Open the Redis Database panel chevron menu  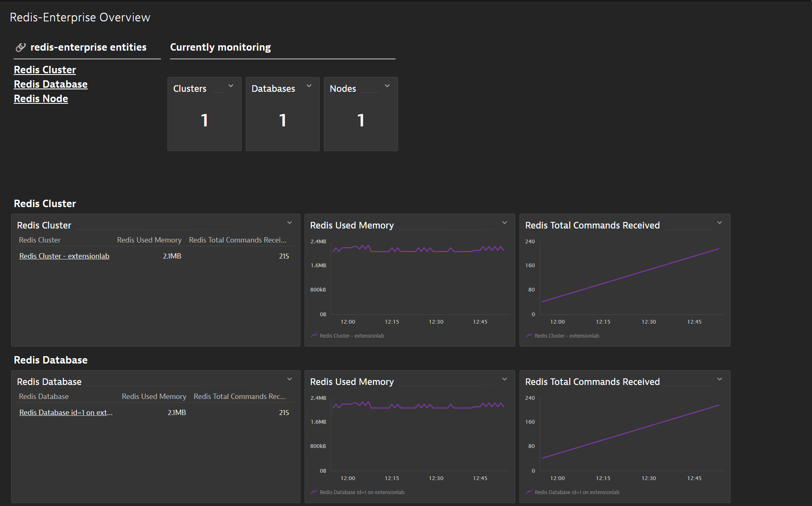(289, 379)
